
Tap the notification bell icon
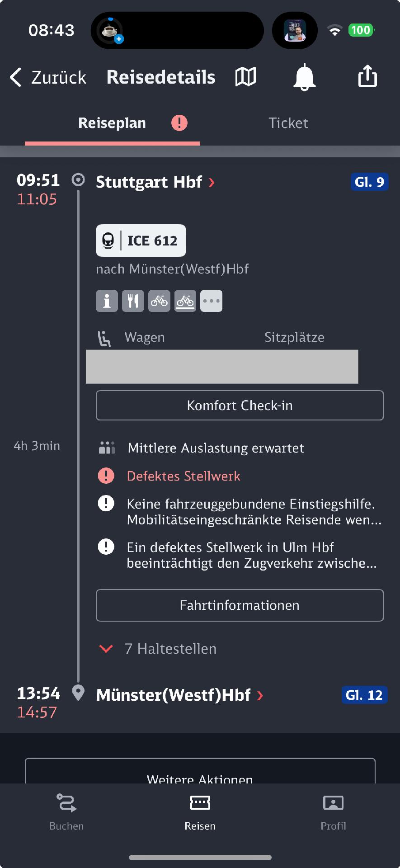[x=304, y=77]
